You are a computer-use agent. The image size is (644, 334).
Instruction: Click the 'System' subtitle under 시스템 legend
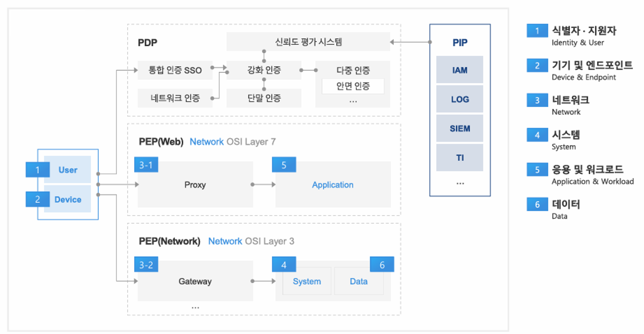point(563,147)
